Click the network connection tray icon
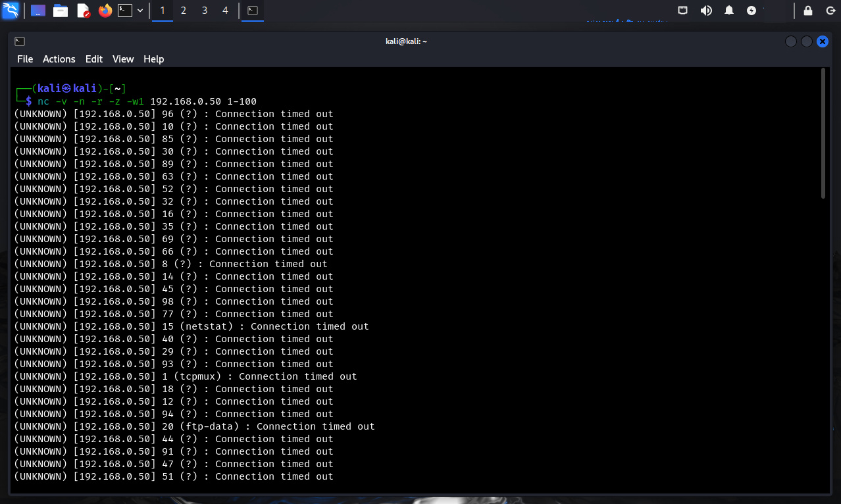 (683, 11)
